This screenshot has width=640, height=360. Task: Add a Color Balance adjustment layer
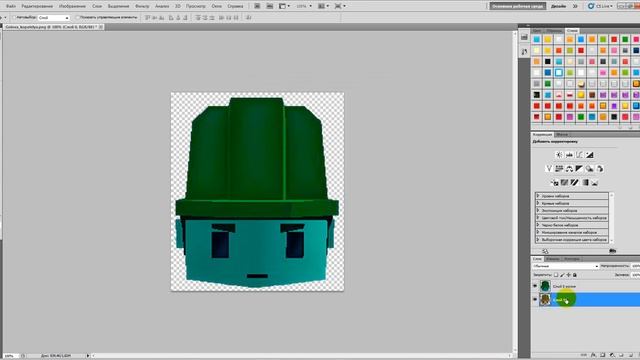[569, 169]
